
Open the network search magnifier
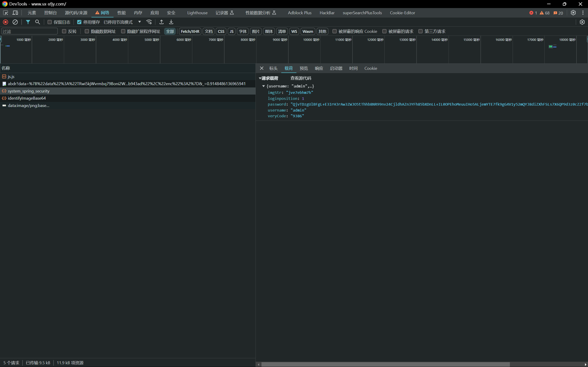click(x=37, y=22)
